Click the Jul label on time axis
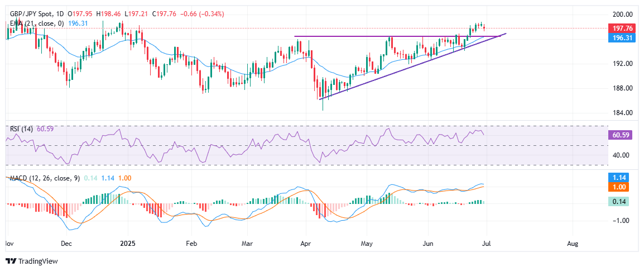The height and width of the screenshot is (271, 644). coord(488,244)
